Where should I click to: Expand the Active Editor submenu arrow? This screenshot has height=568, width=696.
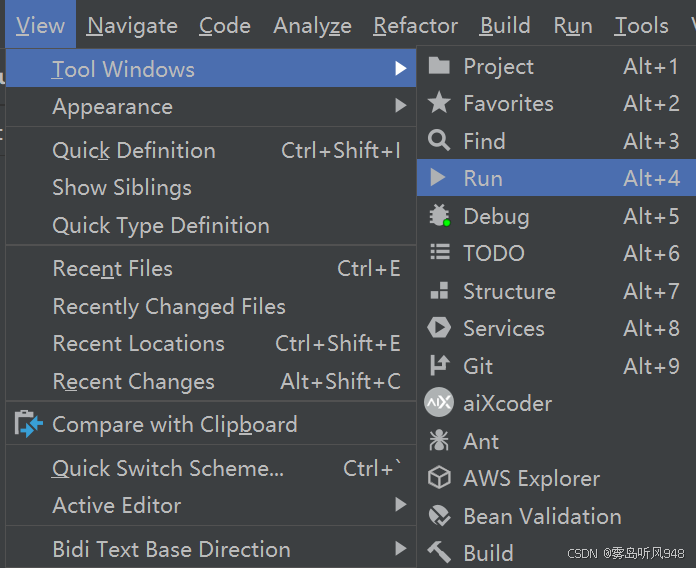(401, 505)
